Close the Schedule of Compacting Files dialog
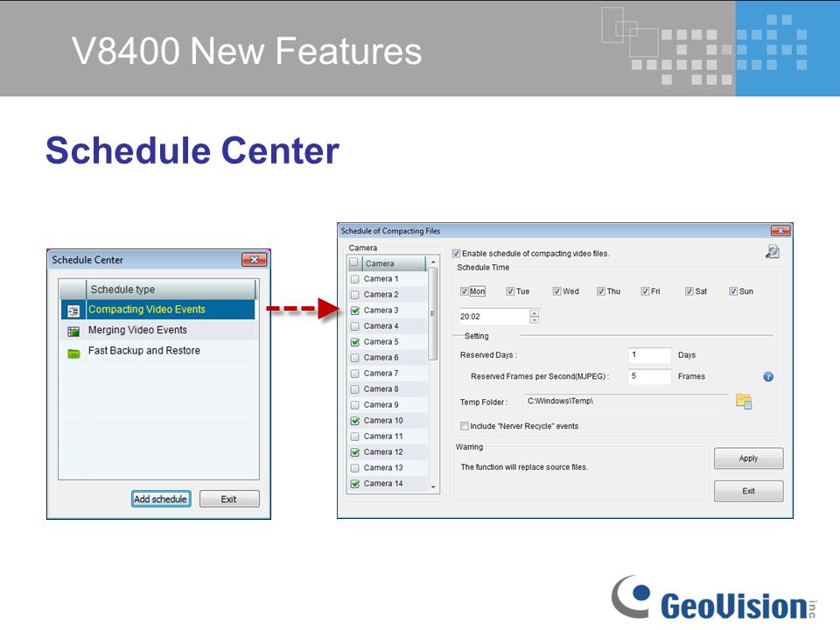The image size is (840, 630). tap(780, 231)
